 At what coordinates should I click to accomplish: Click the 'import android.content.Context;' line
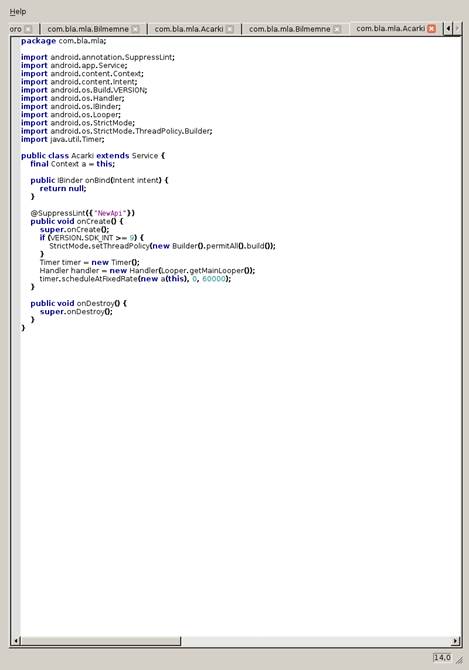tap(82, 73)
